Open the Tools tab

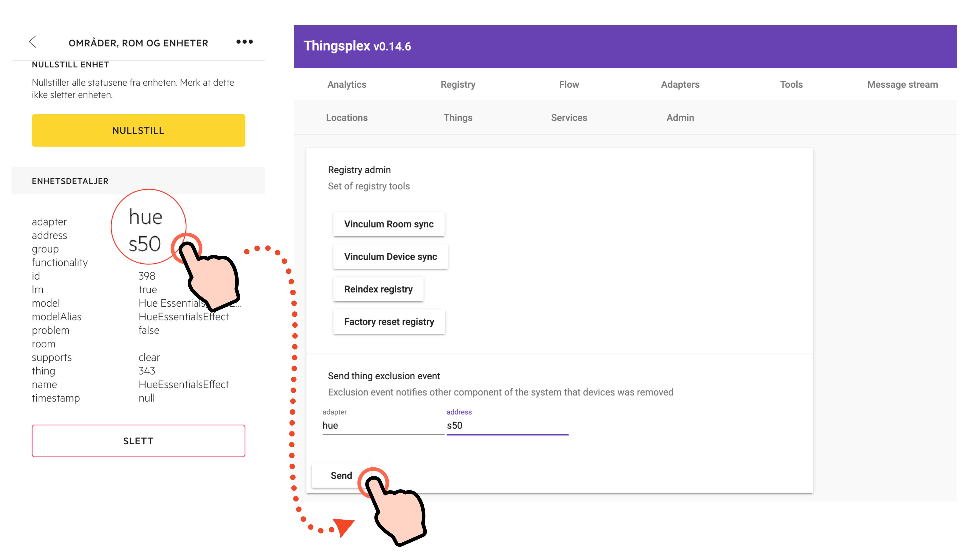point(791,85)
